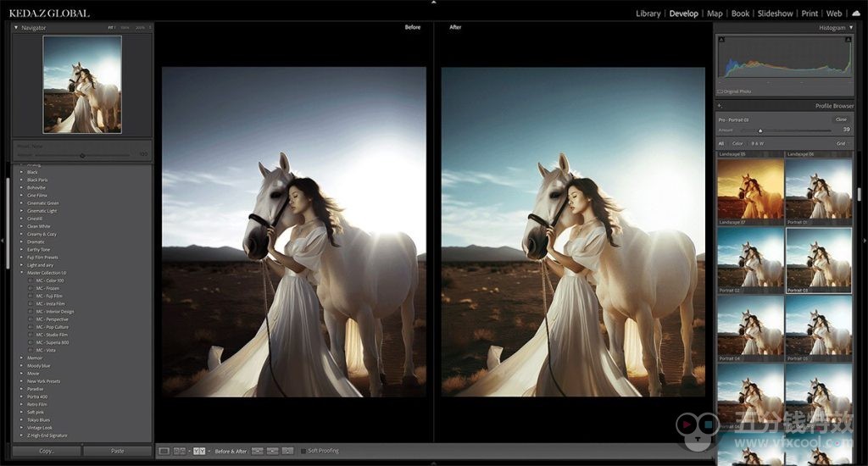
Task: Apply the MC - Color 100 preset
Action: (50, 280)
